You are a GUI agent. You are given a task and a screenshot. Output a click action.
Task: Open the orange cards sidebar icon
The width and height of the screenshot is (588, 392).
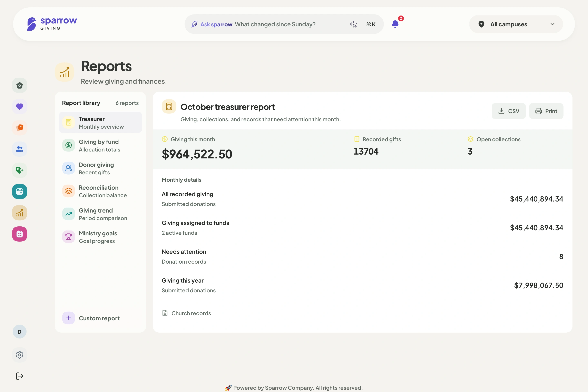tap(20, 128)
